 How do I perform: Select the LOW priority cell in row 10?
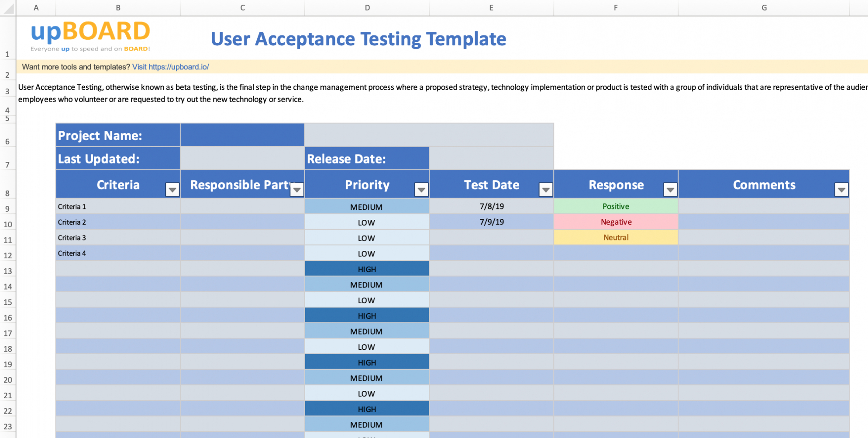click(x=367, y=222)
